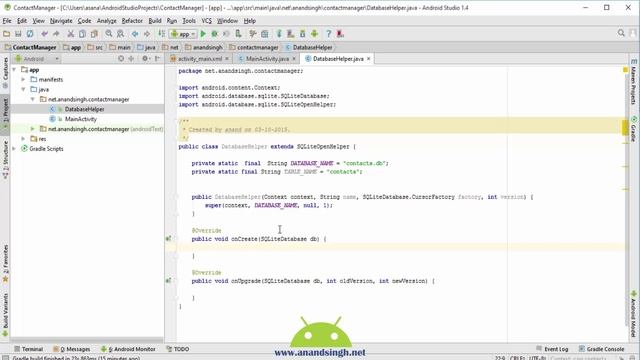Switch to MainActivity.java tab
This screenshot has width=640, height=360.
pyautogui.click(x=267, y=59)
